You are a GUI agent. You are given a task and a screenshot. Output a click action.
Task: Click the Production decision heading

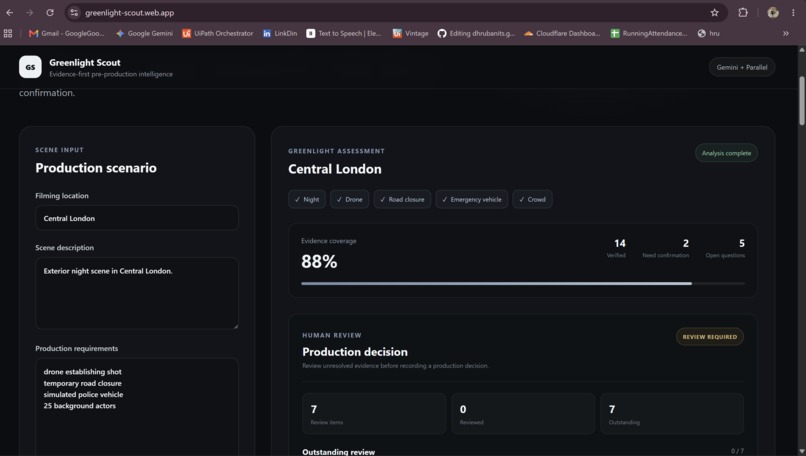click(355, 352)
